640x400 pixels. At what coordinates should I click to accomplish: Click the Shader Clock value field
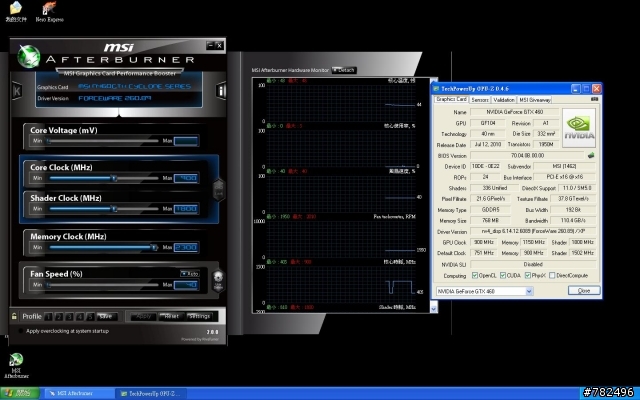[x=186, y=209]
